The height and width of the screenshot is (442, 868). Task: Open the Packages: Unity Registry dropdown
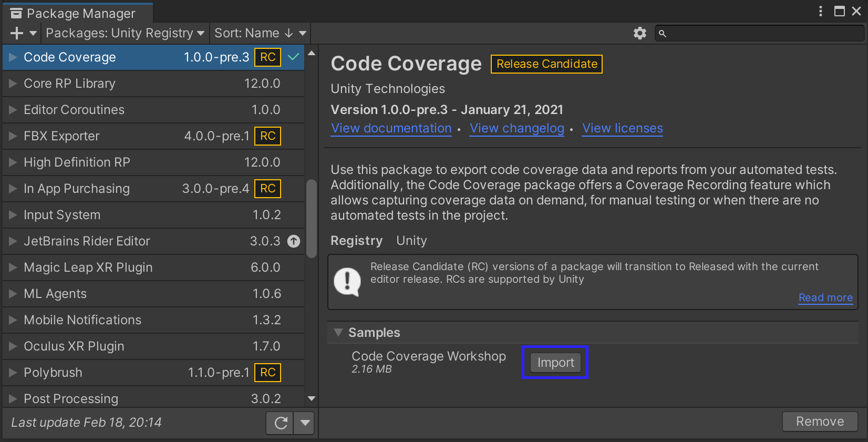(125, 33)
